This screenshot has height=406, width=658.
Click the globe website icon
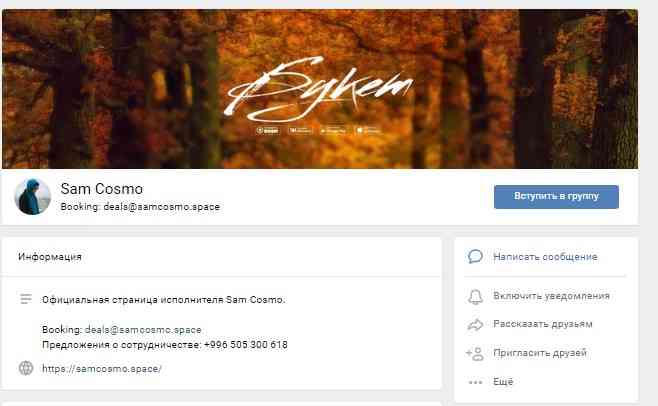[26, 368]
